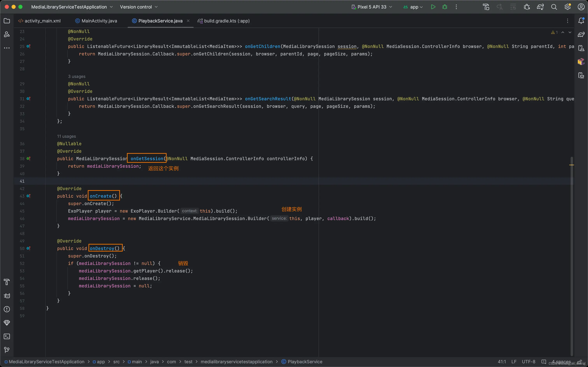
Task: Click the override gutter marker at onCreate
Action: tap(28, 196)
